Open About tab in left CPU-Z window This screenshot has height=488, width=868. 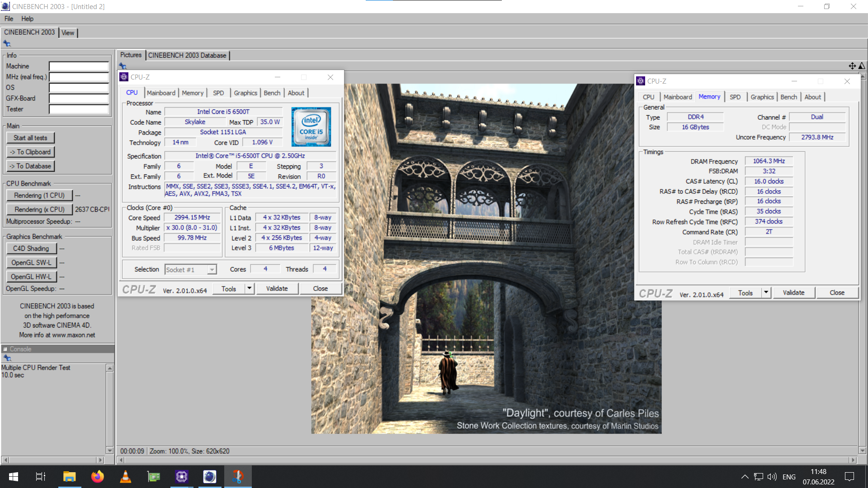pyautogui.click(x=296, y=93)
